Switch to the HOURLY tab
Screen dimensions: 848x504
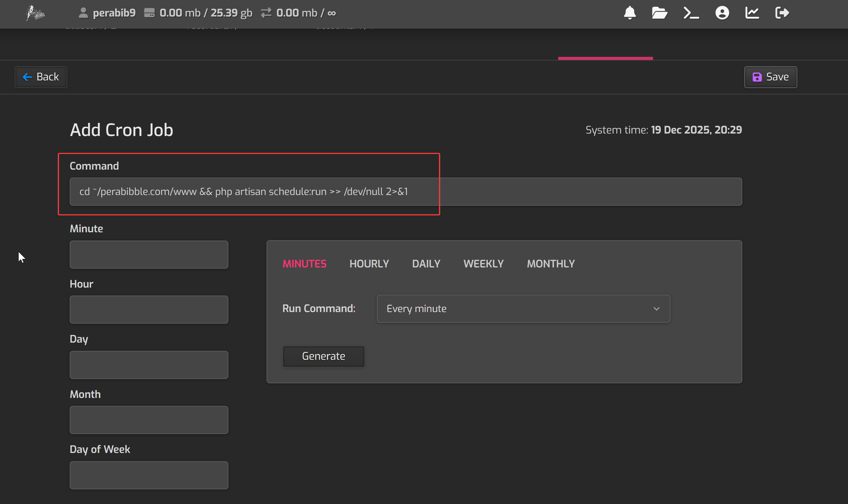point(369,263)
